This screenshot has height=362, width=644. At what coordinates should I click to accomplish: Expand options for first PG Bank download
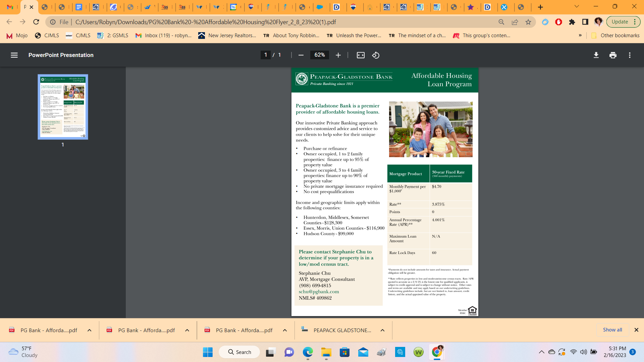90,330
